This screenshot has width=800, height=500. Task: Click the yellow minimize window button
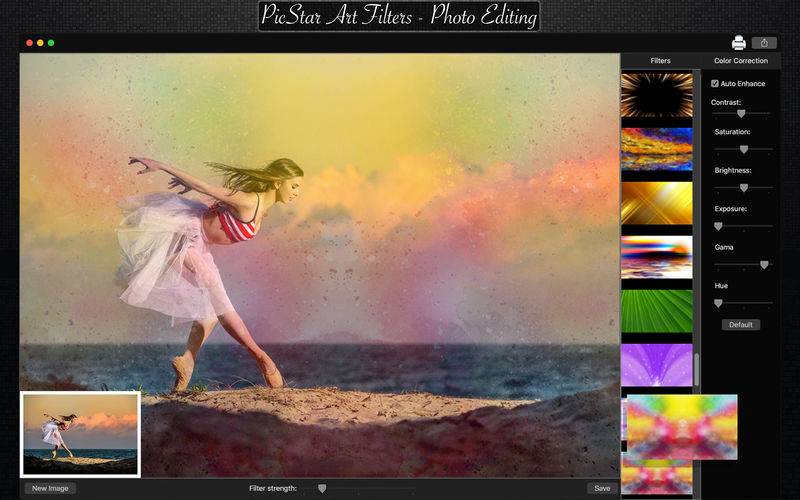(x=40, y=43)
